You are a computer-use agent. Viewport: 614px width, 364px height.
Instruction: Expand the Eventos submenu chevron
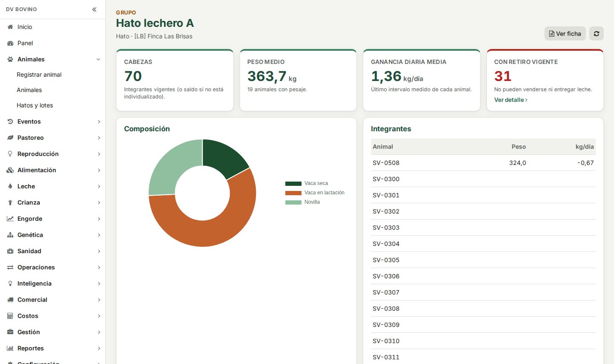tap(98, 121)
